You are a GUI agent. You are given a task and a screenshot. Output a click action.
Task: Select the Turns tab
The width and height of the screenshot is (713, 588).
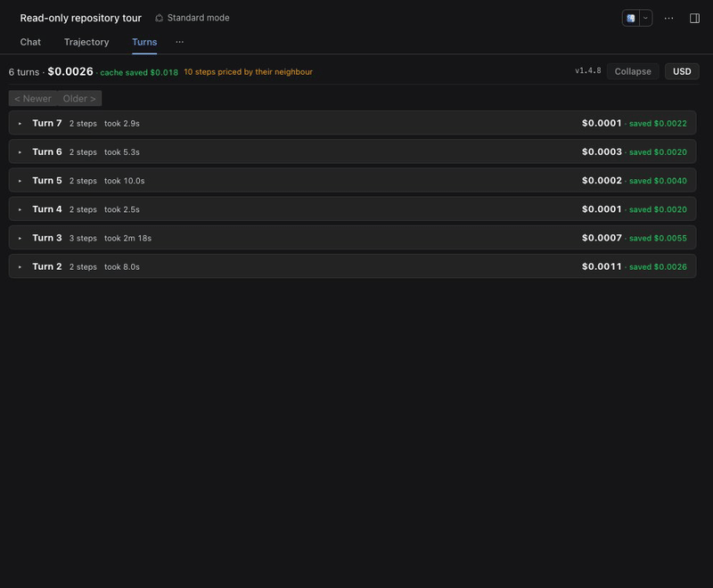click(x=144, y=42)
